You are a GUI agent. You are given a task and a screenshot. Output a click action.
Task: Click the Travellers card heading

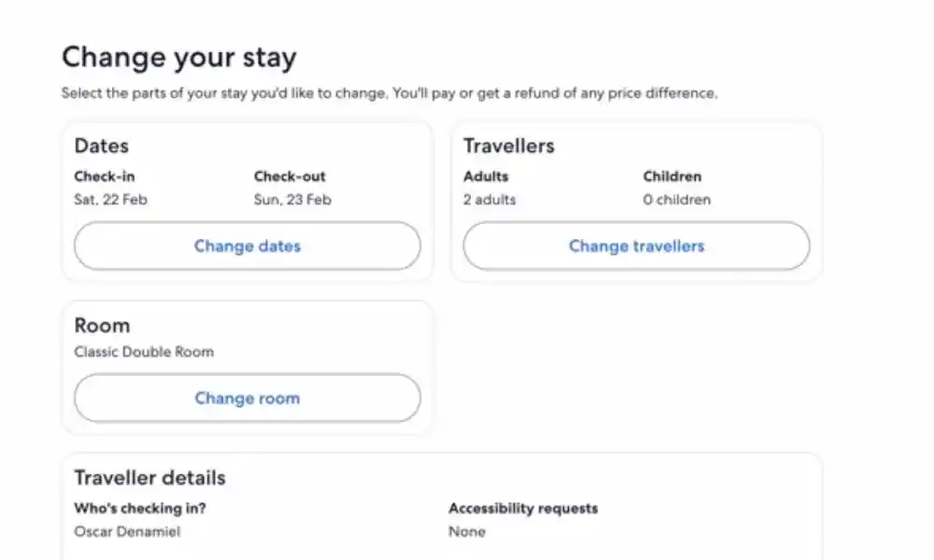(x=509, y=147)
